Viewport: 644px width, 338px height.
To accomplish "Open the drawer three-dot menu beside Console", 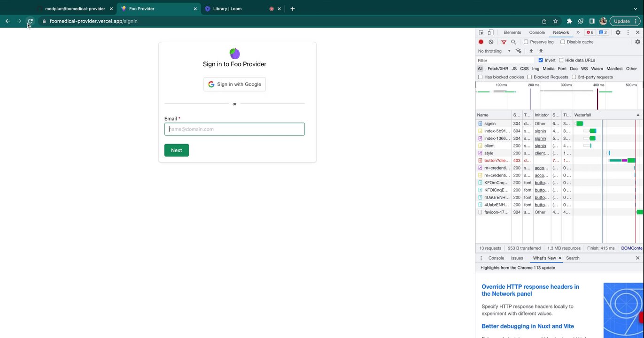I will (x=481, y=258).
